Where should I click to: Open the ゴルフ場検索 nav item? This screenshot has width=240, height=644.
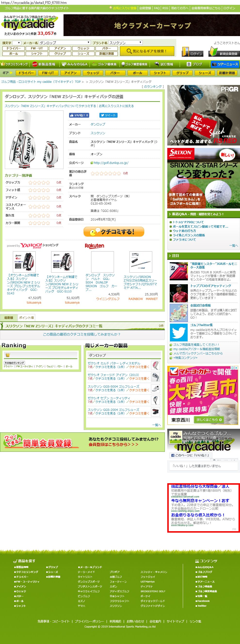coord(104,64)
